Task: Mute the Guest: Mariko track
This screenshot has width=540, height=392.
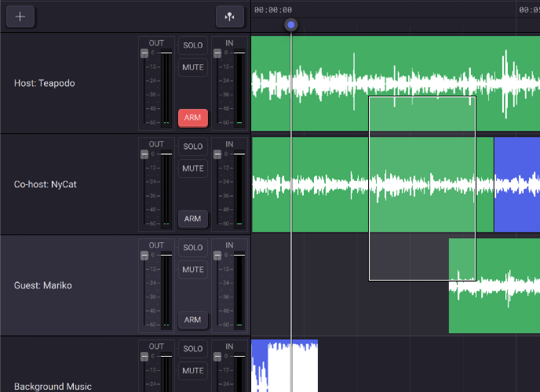Action: (193, 270)
